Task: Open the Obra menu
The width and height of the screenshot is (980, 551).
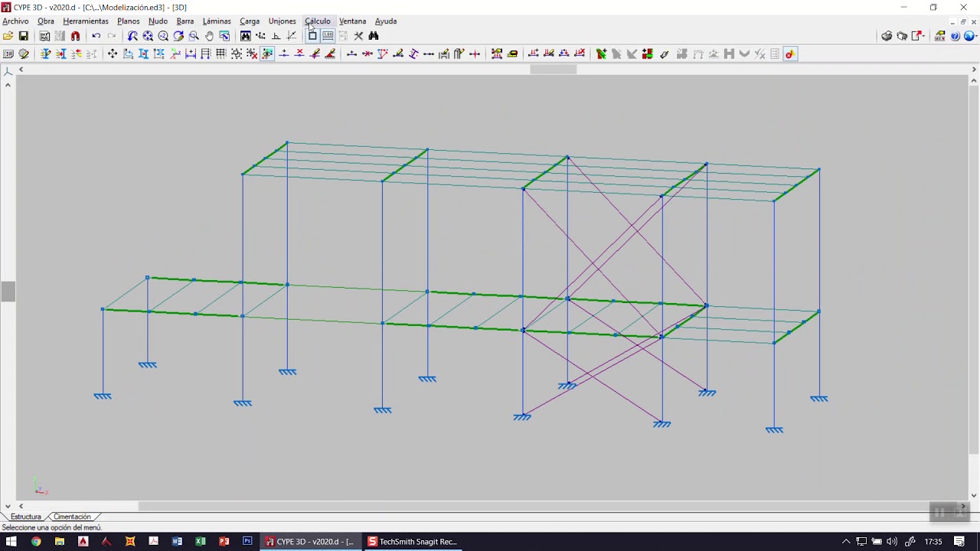Action: tap(46, 21)
